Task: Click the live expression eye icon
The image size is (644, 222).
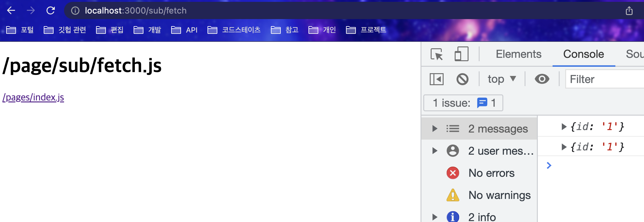Action: tap(542, 79)
